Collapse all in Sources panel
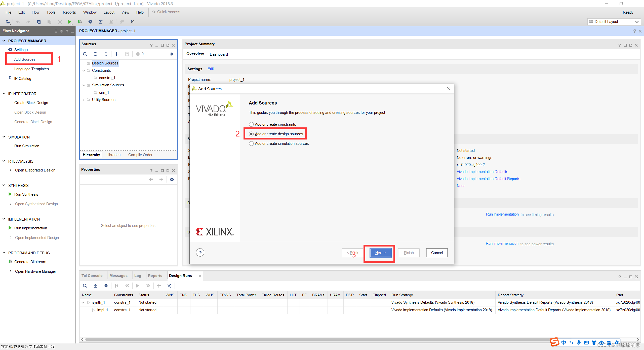 click(95, 54)
